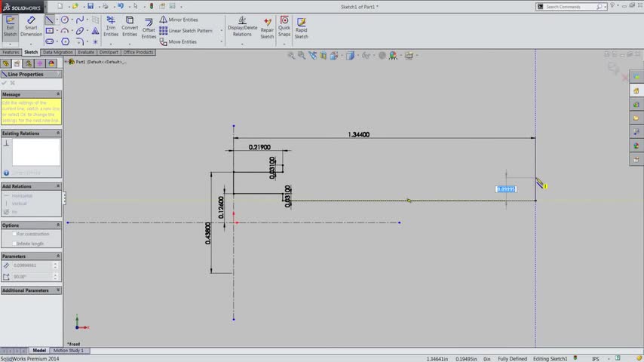Toggle the Infinite length checkbox
The image size is (644, 362).
click(x=14, y=244)
